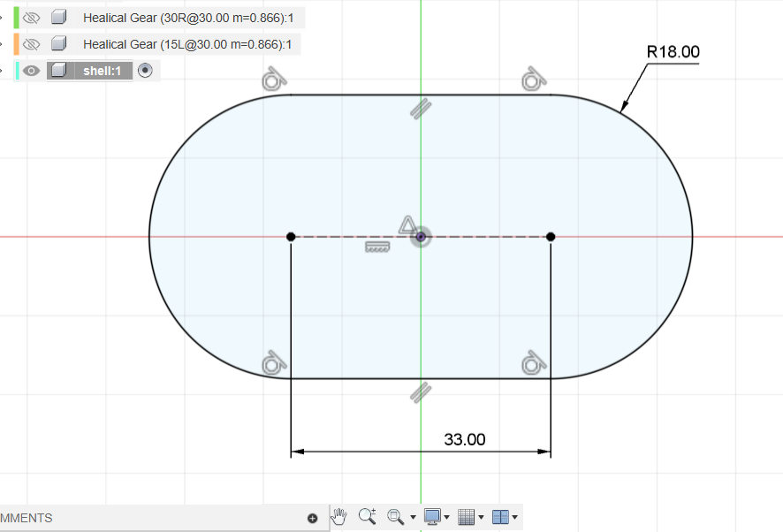This screenshot has width=783, height=532.
Task: Show the Healical Gear 30R component
Action: (33, 18)
